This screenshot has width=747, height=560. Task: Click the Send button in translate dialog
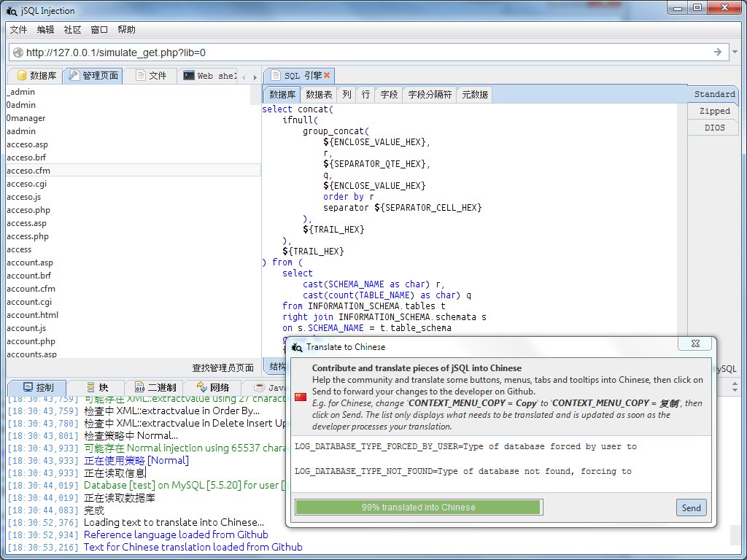691,507
